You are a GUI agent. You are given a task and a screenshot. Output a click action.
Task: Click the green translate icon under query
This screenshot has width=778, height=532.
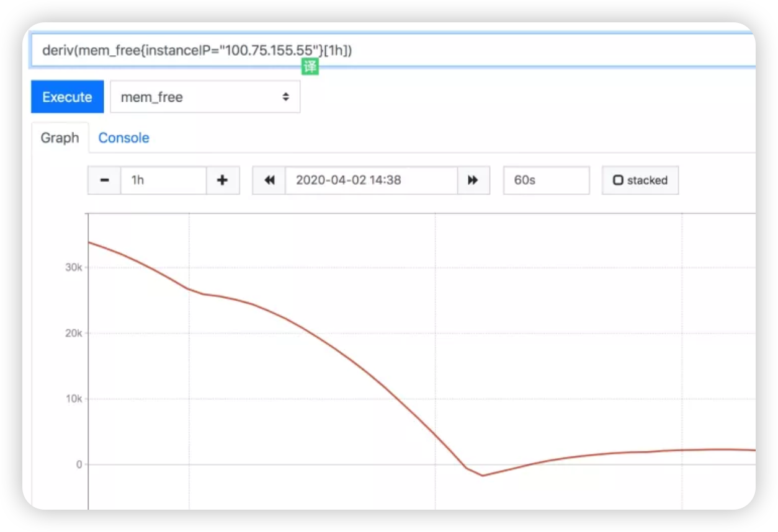(x=310, y=67)
